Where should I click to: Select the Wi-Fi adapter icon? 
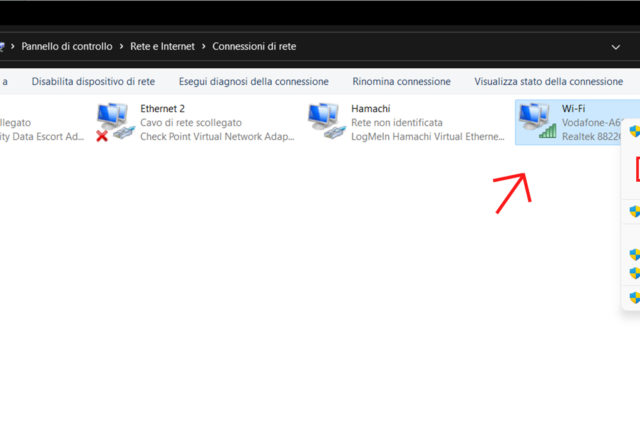(x=538, y=121)
